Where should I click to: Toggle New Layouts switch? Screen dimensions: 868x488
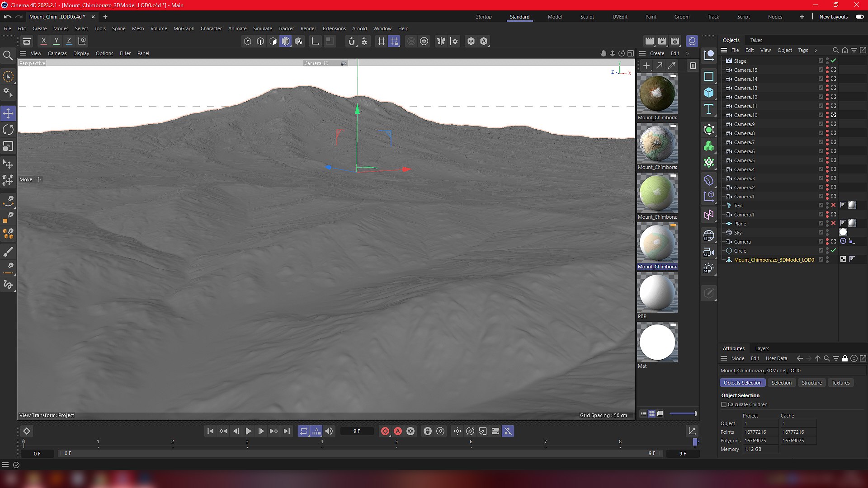[860, 17]
